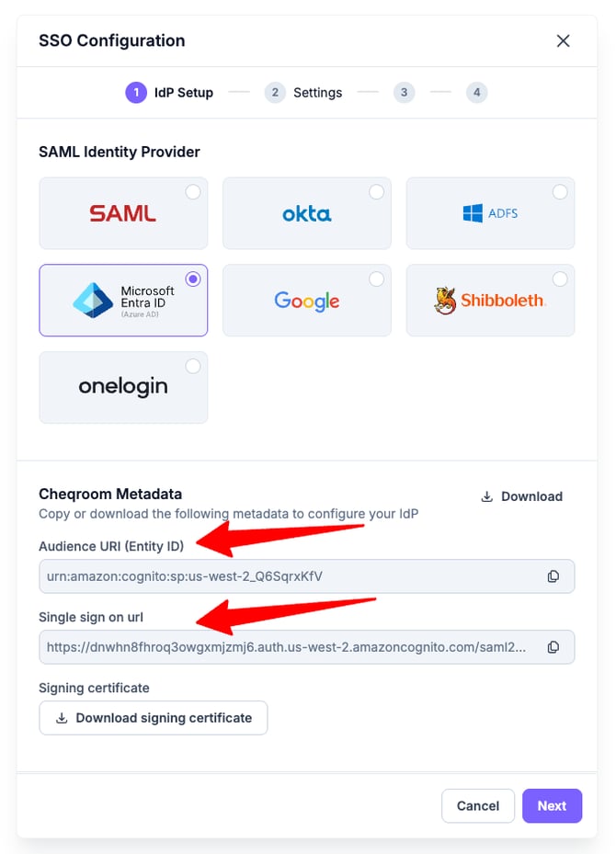616x854 pixels.
Task: Select the SAML radio button
Action: [x=193, y=192]
